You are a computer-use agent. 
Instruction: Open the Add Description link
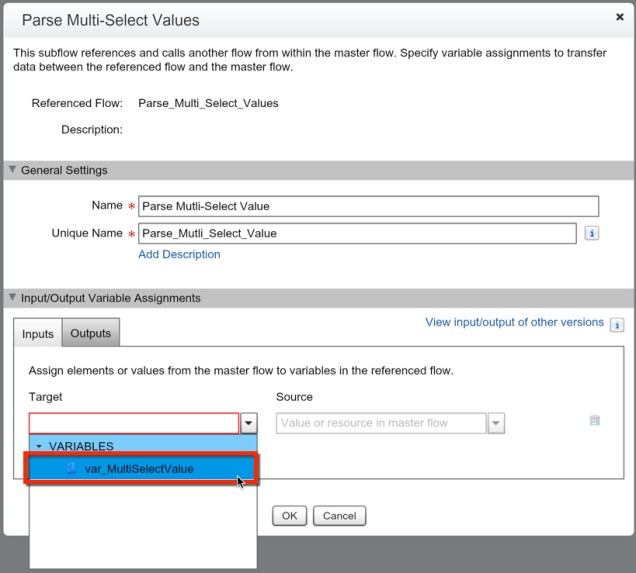point(179,254)
